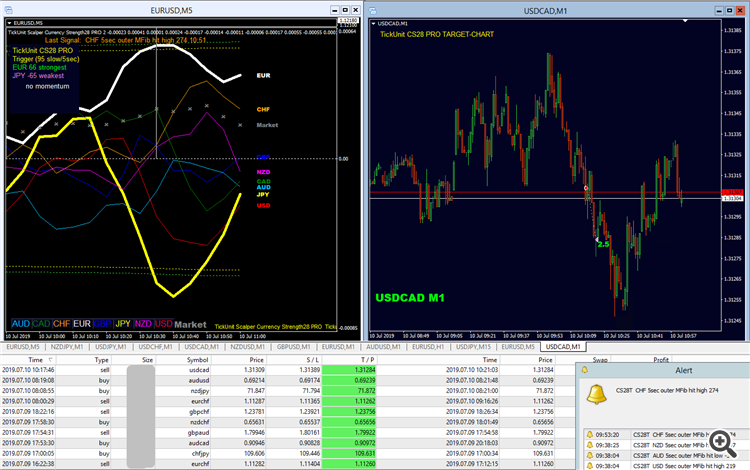Screen dimensions: 750x470
Task: Toggle the USD currency button
Action: point(164,324)
